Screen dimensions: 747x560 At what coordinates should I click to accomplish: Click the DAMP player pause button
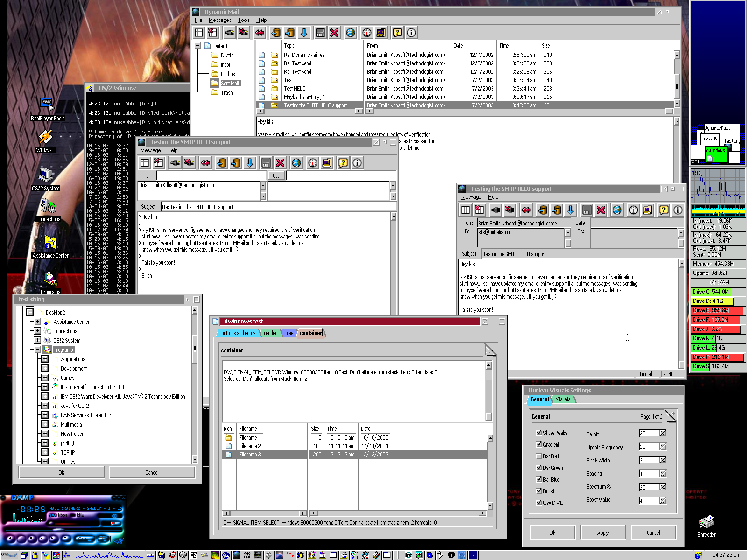[31, 539]
